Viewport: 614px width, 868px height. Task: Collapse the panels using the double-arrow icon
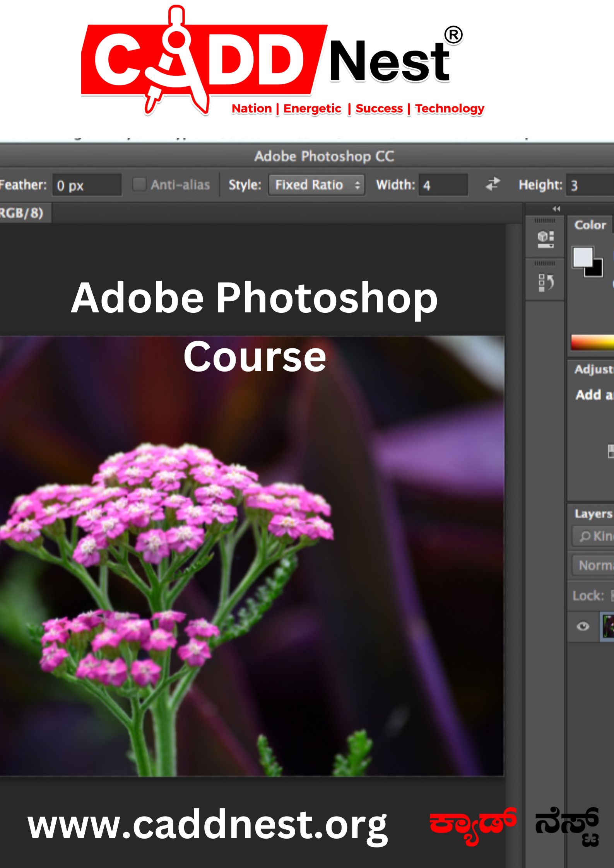click(x=556, y=209)
